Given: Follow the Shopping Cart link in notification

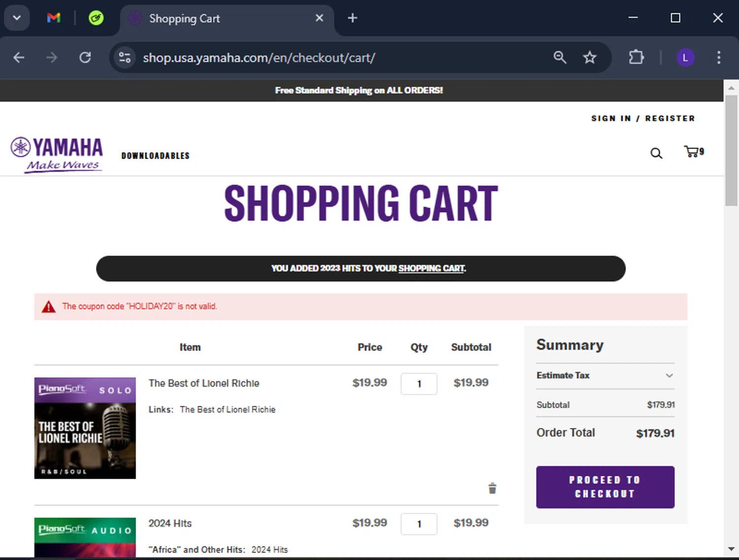Looking at the screenshot, I should pos(432,268).
